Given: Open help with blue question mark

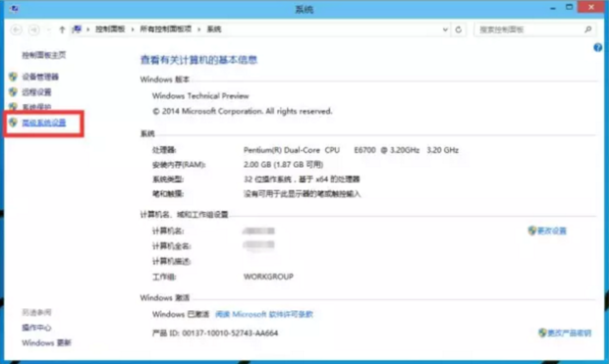Looking at the screenshot, I should coord(598,47).
